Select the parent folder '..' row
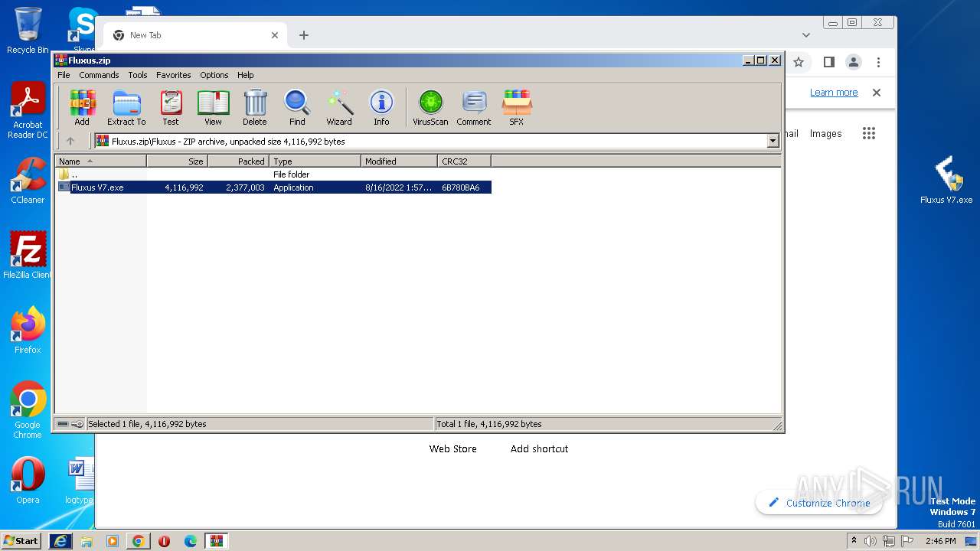The width and height of the screenshot is (980, 551). click(x=273, y=174)
